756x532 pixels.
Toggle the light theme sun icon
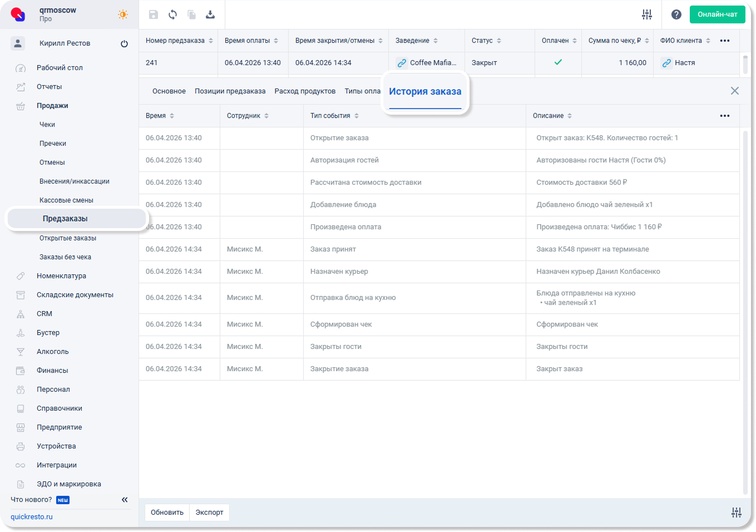pos(123,14)
